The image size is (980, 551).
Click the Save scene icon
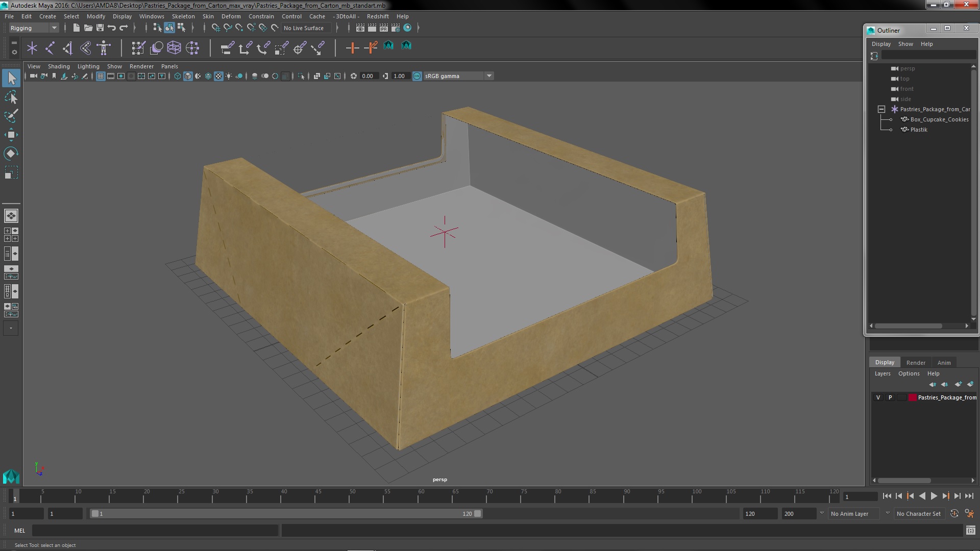tap(100, 28)
